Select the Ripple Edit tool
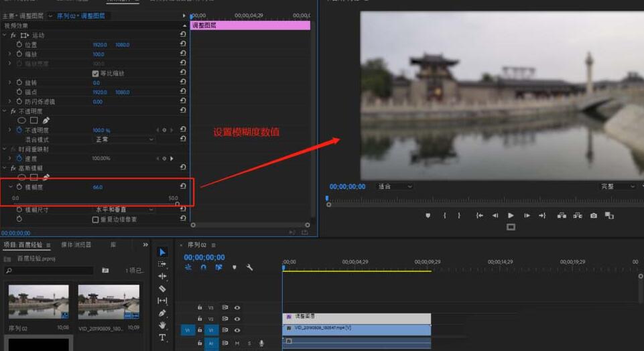This screenshot has height=351, width=644. [x=162, y=276]
